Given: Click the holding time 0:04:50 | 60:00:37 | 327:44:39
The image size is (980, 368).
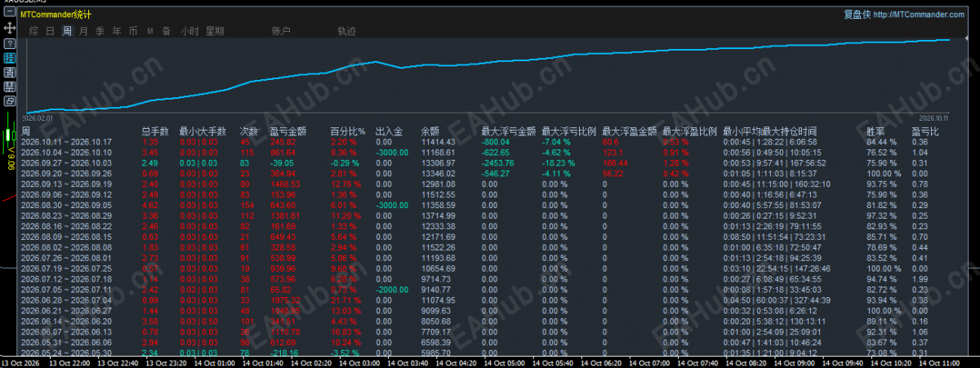Looking at the screenshot, I should pyautogui.click(x=777, y=299).
